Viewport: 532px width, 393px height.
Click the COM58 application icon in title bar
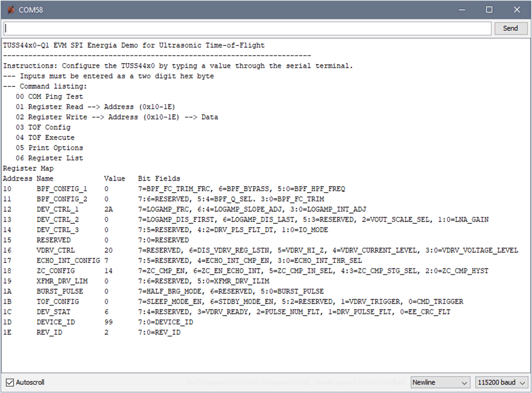11,10
